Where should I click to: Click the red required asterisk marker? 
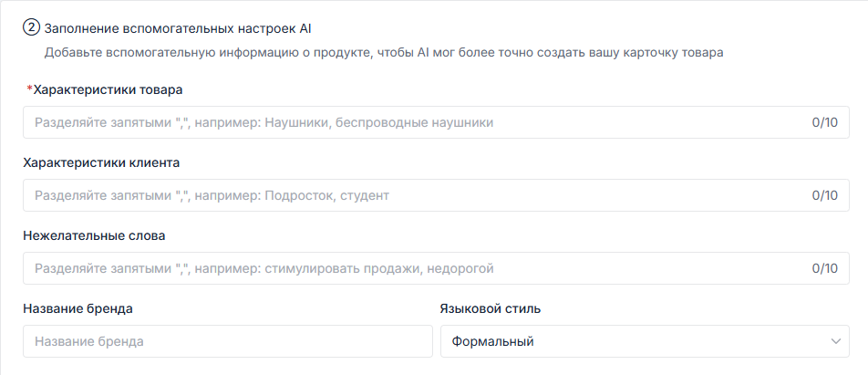point(29,90)
